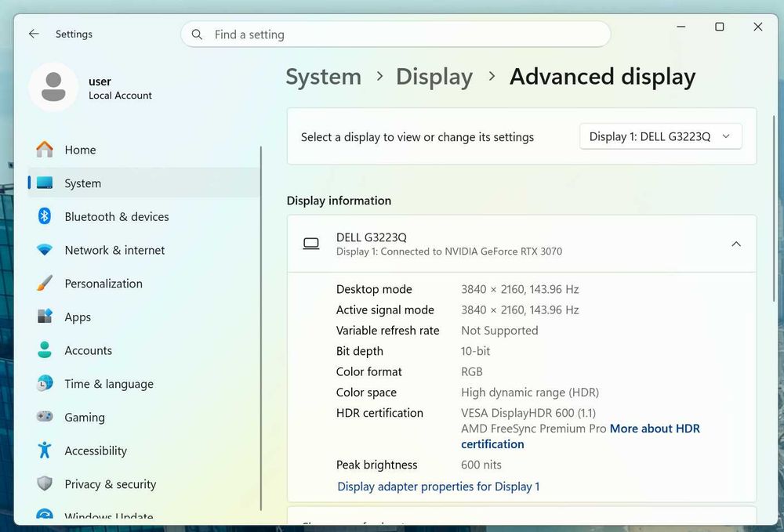Click the Display information heading
The width and height of the screenshot is (784, 532).
click(x=339, y=201)
